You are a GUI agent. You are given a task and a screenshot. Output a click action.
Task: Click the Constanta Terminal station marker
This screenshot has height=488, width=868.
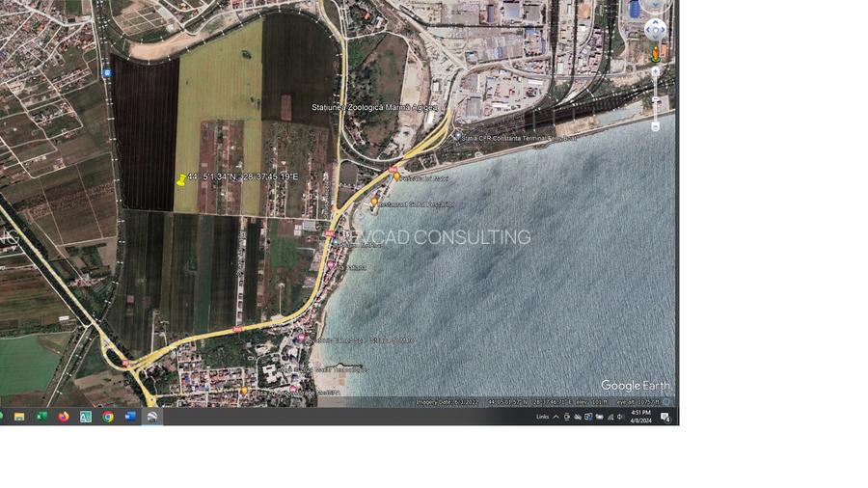457,137
